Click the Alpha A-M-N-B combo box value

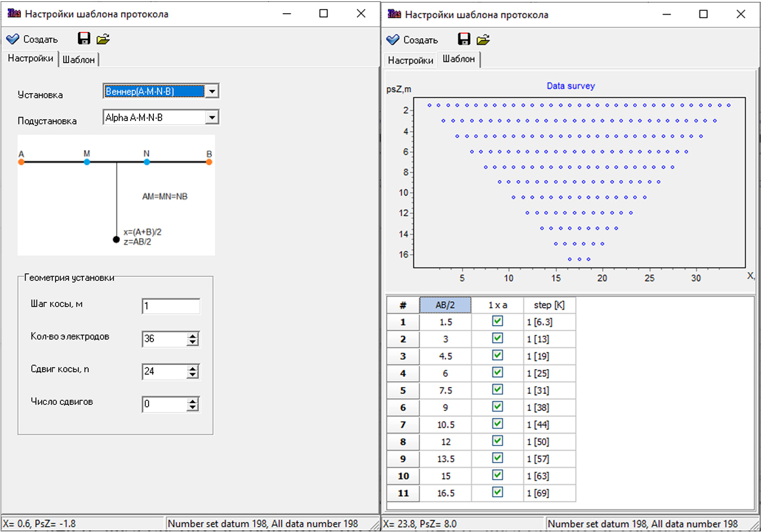tap(154, 117)
